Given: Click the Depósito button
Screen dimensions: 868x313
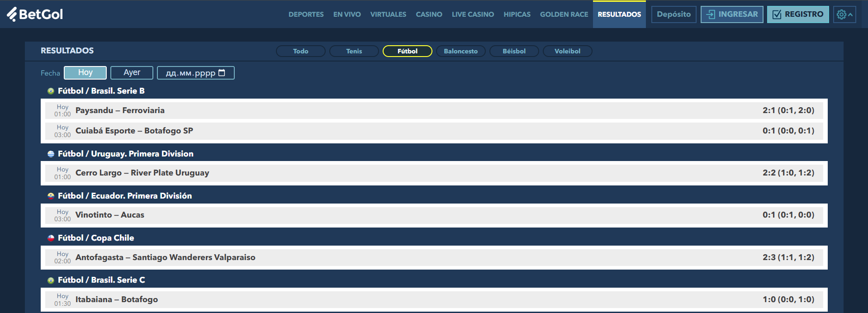Looking at the screenshot, I should pos(674,14).
